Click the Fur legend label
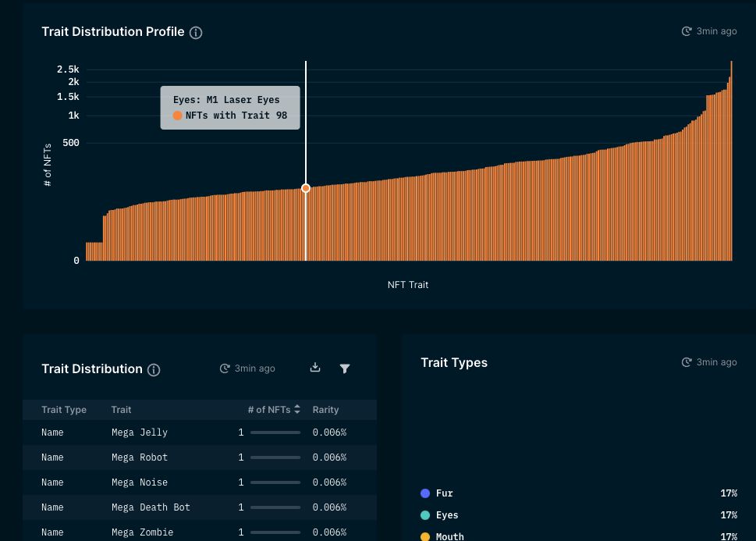Screen dimensions: 756x541 coord(445,493)
